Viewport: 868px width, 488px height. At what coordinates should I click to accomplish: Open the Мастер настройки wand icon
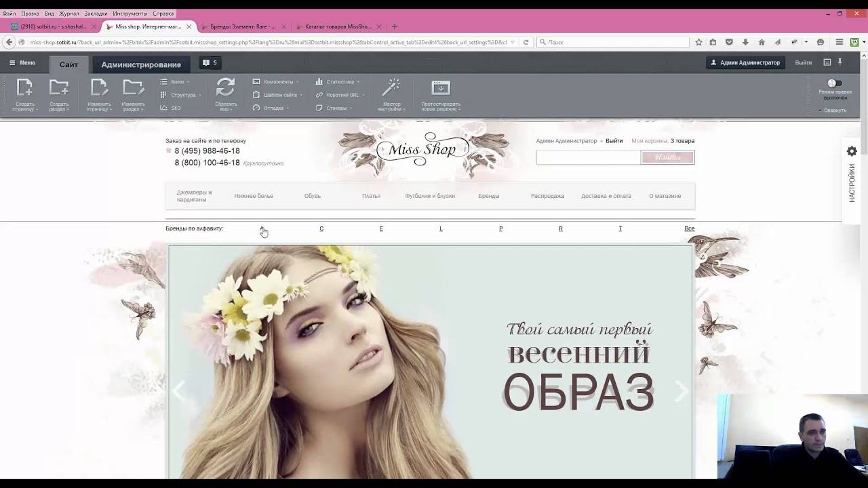coord(391,87)
